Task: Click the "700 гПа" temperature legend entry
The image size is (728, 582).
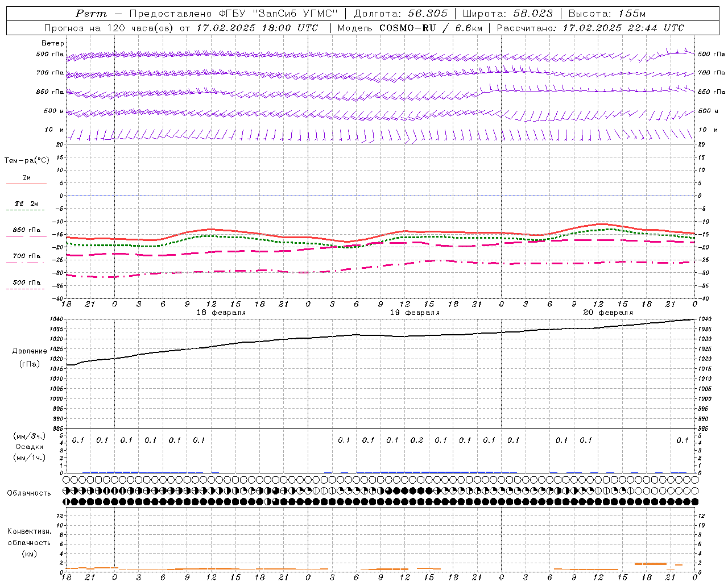Action: [27, 256]
